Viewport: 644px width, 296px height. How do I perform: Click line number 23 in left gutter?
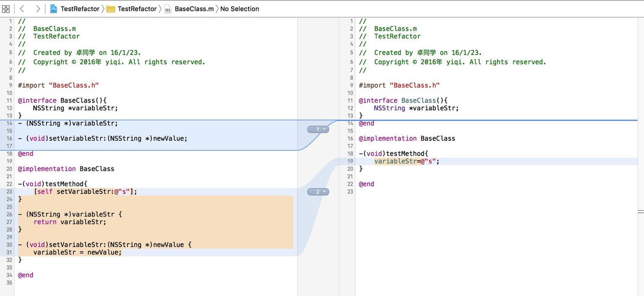coord(9,191)
